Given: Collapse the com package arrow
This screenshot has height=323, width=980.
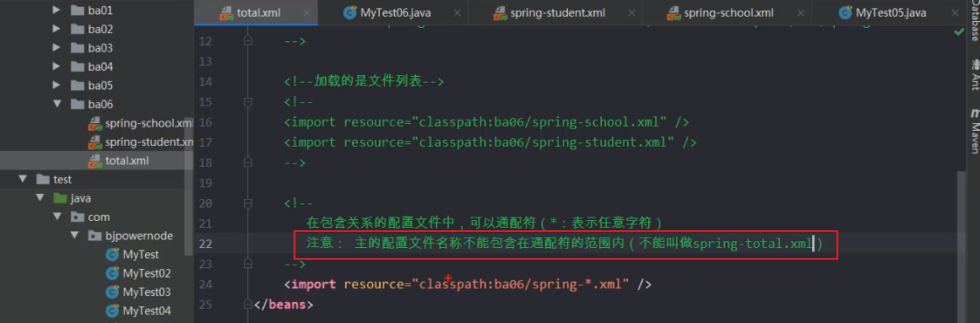Looking at the screenshot, I should tap(57, 217).
